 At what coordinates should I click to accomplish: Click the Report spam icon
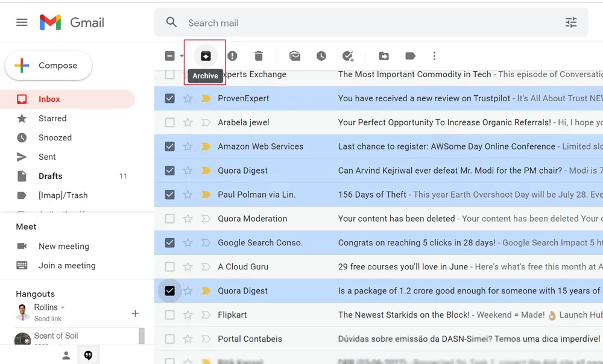[x=232, y=56]
